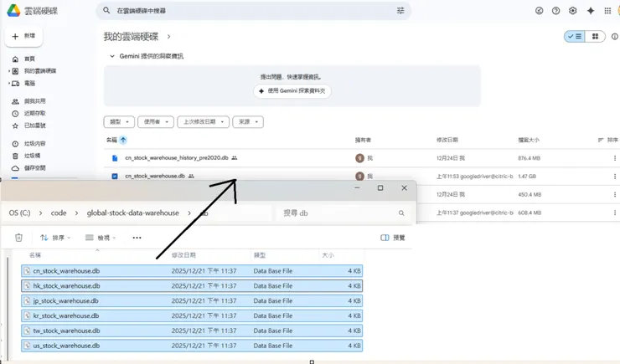620x364 pixels.
Task: Click the search magnifier in Explorer search box
Action: [401, 213]
